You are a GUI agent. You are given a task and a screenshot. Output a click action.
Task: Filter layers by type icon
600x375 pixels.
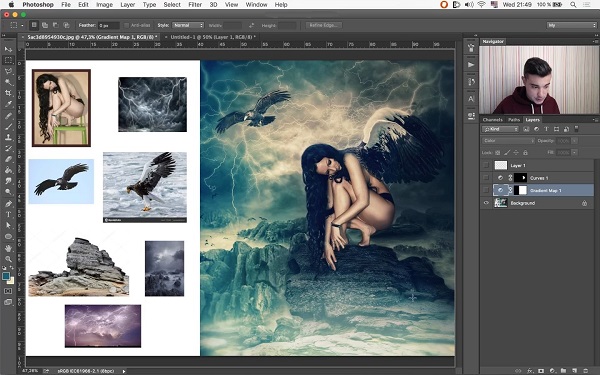click(546, 129)
